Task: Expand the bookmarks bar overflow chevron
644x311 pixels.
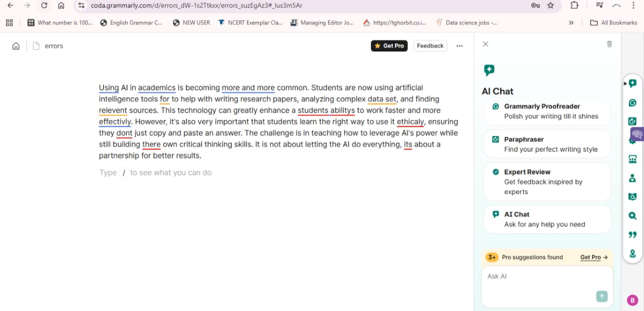Action: pyautogui.click(x=571, y=23)
